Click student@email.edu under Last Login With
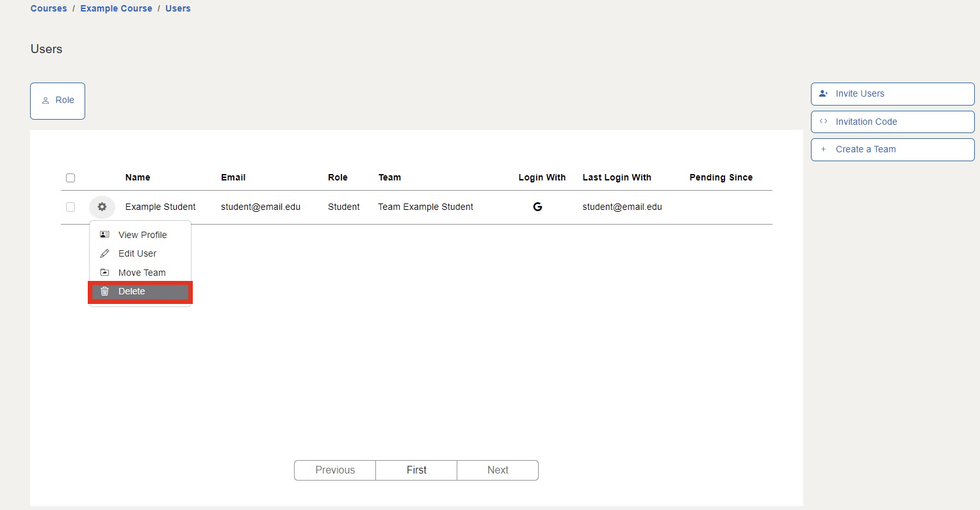 [622, 207]
